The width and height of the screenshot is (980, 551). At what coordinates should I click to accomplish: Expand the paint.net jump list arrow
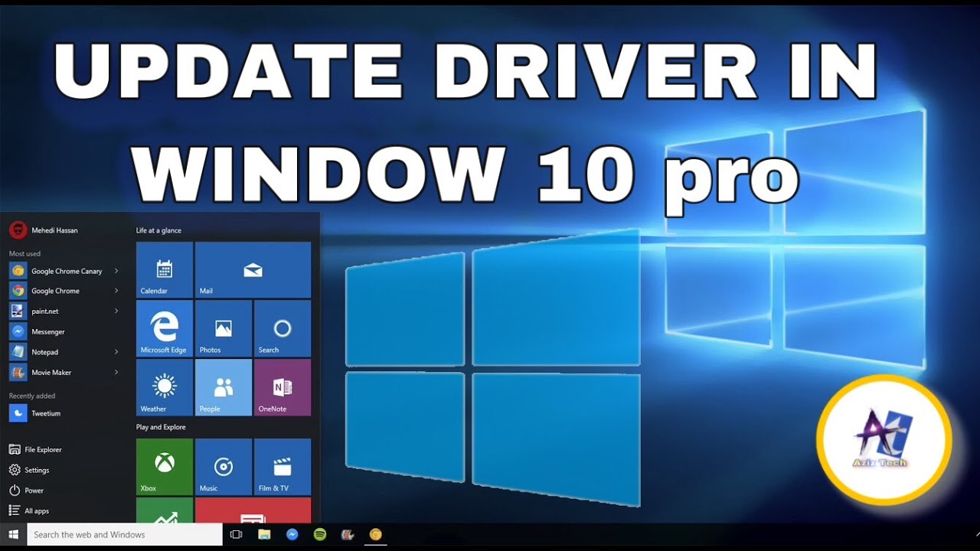(116, 311)
